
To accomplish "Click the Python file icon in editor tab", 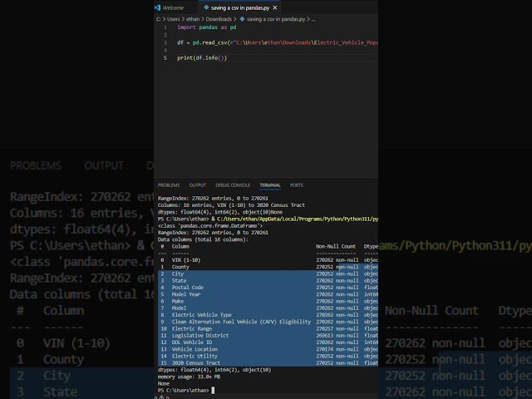I will pos(206,7).
